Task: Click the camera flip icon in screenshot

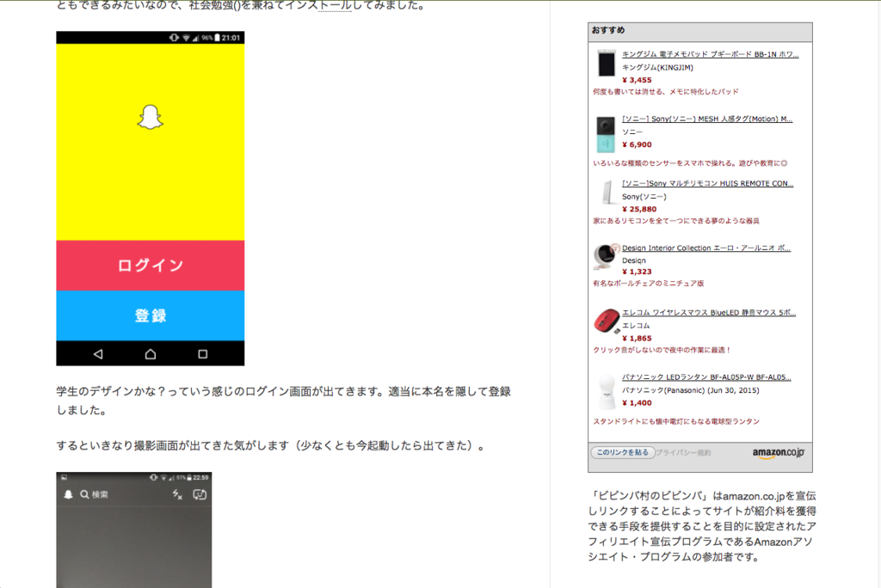Action: tap(200, 494)
